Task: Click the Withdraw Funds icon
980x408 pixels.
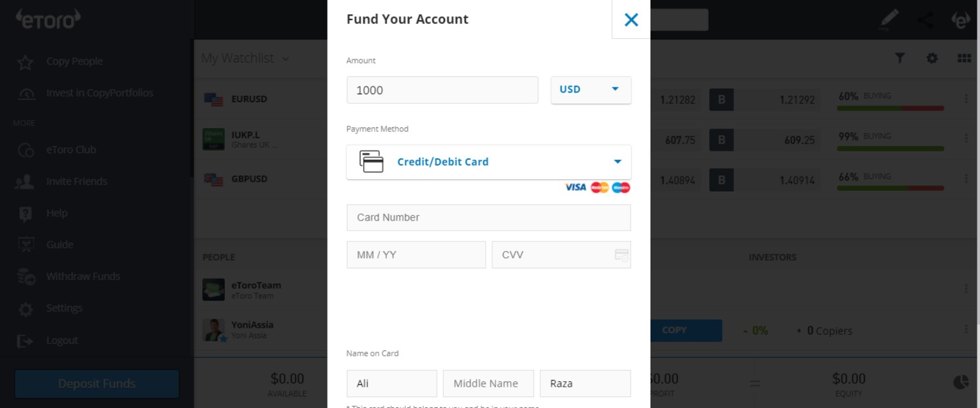Action: [x=26, y=277]
